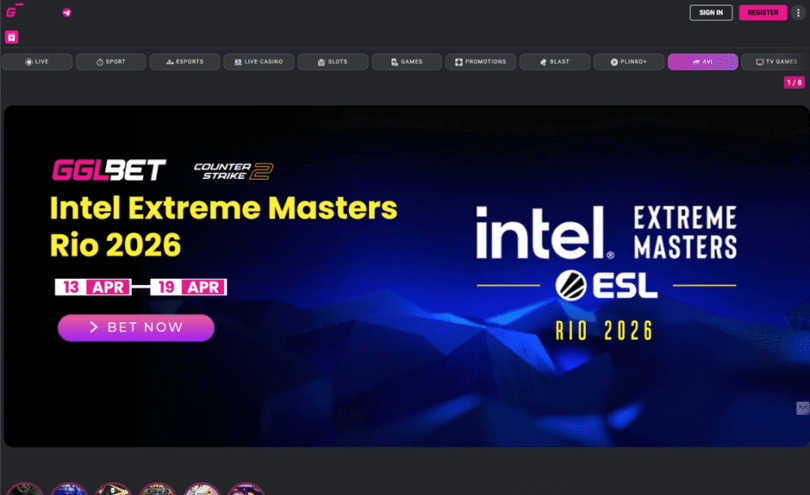This screenshot has width=810, height=495.
Task: Switch to the Slots tab
Action: 333,62
